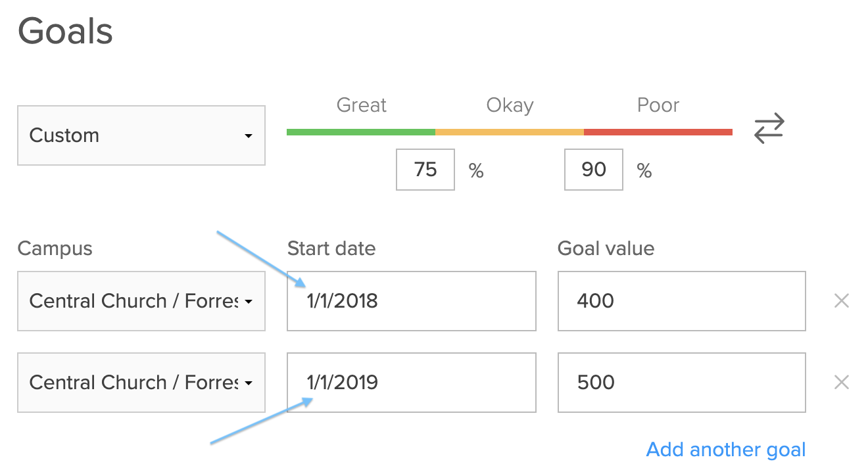Click the Custom dropdown arrow
Image resolution: width=868 pixels, height=472 pixels.
(x=248, y=135)
